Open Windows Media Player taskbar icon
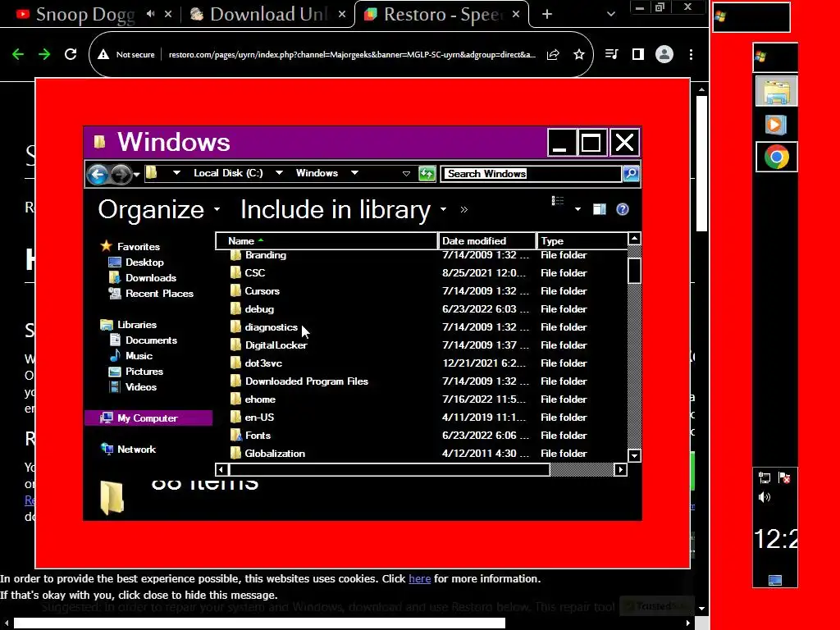The image size is (840, 630). (776, 125)
